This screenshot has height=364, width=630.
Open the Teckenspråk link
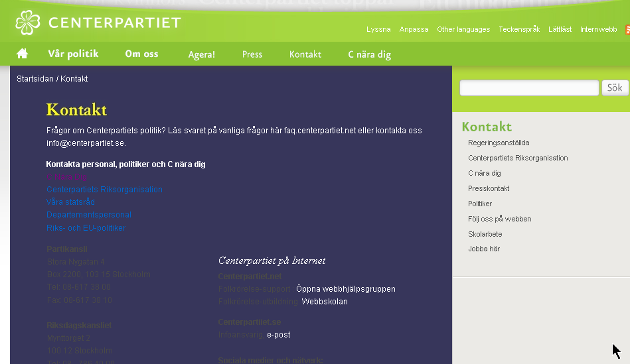coord(520,29)
